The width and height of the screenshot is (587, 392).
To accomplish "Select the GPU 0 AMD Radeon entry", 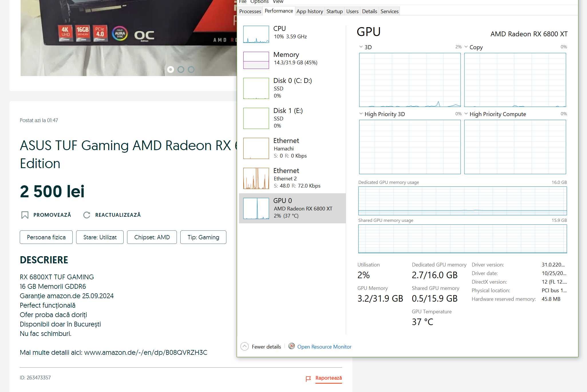I will pyautogui.click(x=292, y=208).
